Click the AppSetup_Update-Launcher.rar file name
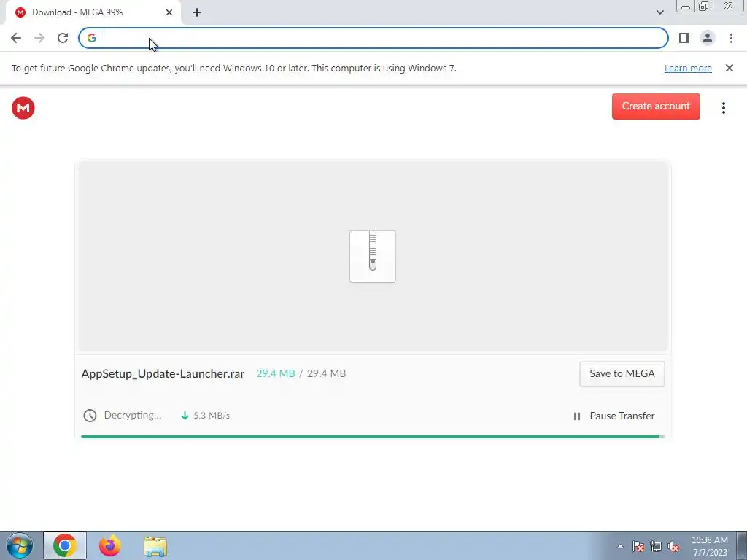This screenshot has width=747, height=560. (x=163, y=374)
